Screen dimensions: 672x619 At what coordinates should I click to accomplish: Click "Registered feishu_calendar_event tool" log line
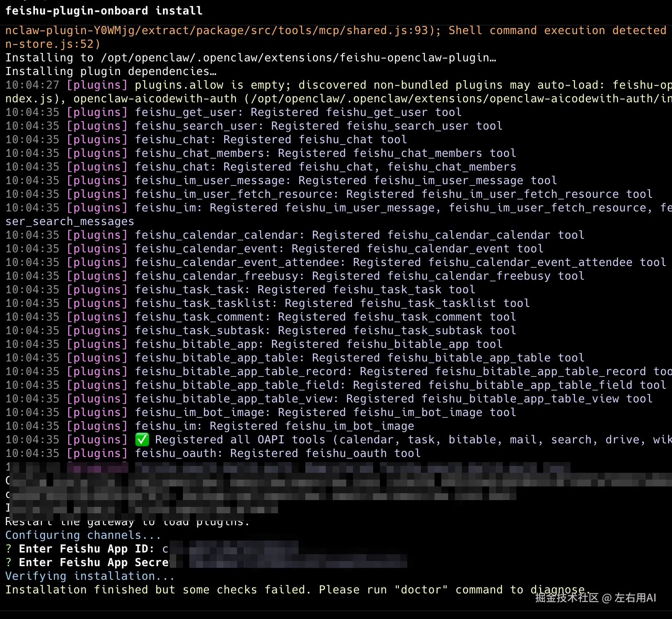click(x=275, y=249)
